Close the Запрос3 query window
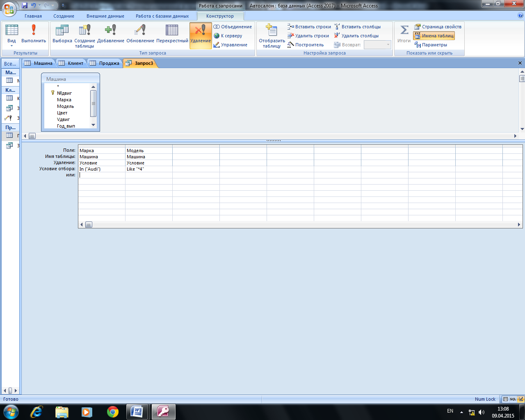The height and width of the screenshot is (420, 525). click(520, 63)
